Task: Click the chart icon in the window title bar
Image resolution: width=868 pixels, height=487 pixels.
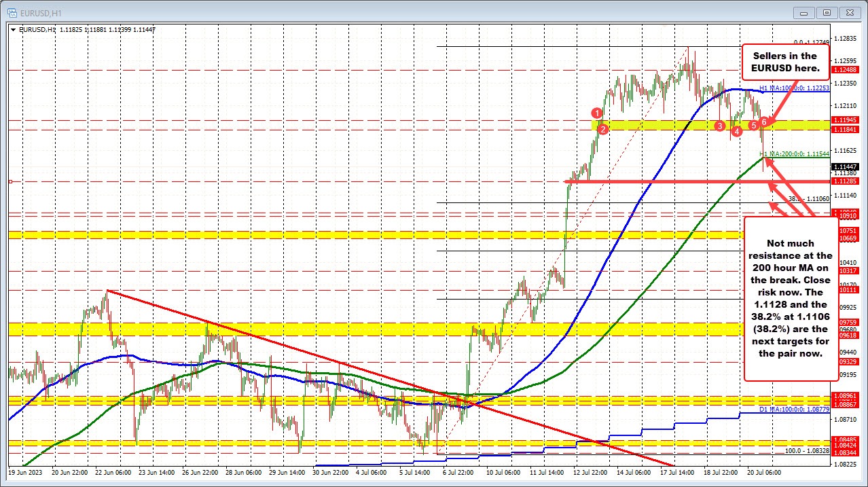Action: point(14,12)
